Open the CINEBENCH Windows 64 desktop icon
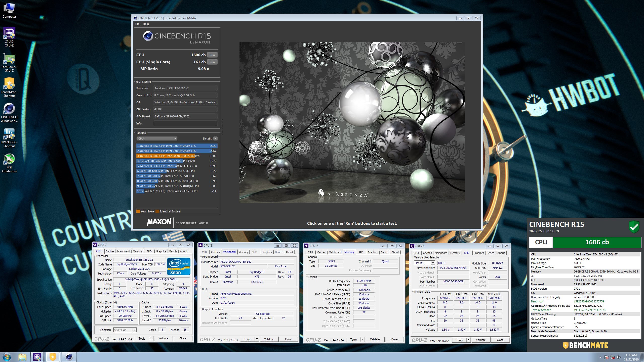Viewport: 644px width, 362px height. 9,112
